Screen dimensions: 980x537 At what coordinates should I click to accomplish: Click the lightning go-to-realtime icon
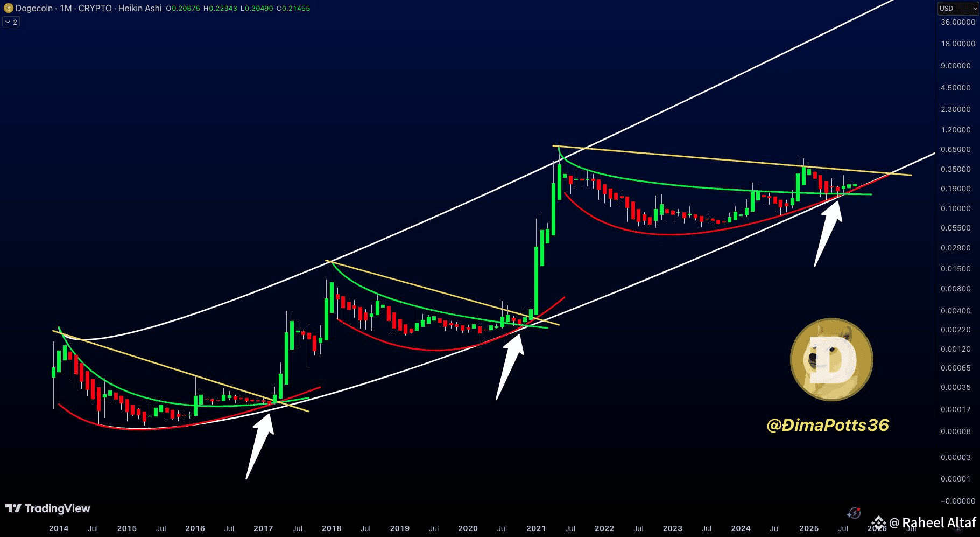[854, 513]
